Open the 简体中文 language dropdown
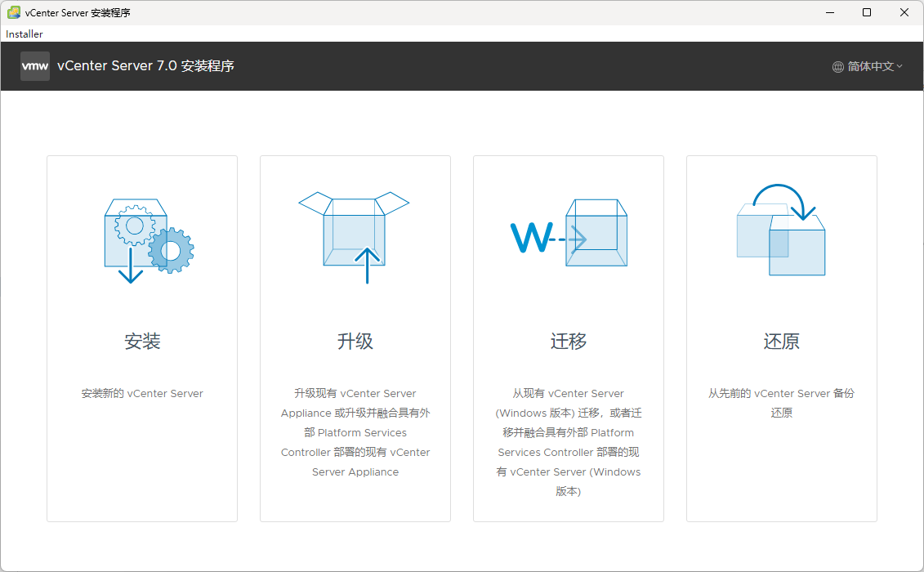This screenshot has height=572, width=924. tap(870, 67)
